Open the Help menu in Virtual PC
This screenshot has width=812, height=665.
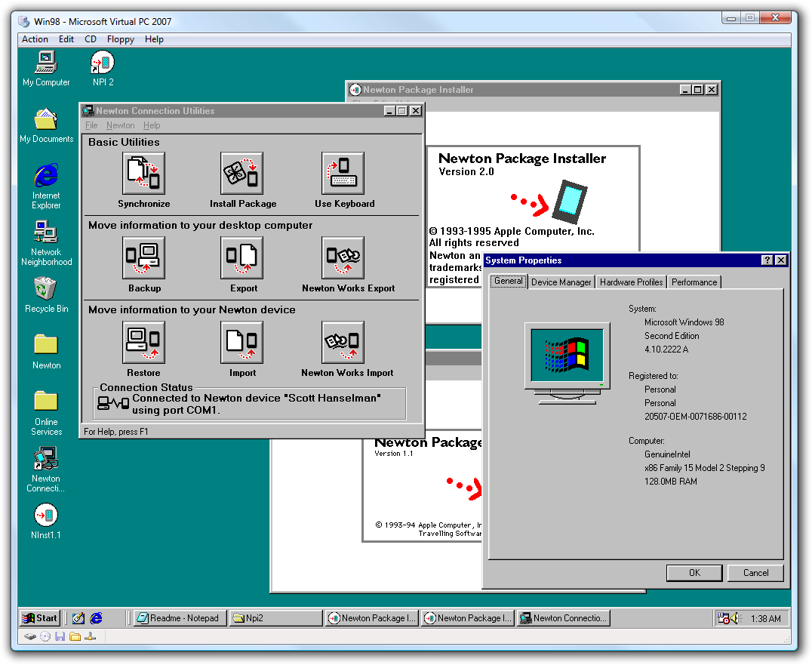pos(154,39)
